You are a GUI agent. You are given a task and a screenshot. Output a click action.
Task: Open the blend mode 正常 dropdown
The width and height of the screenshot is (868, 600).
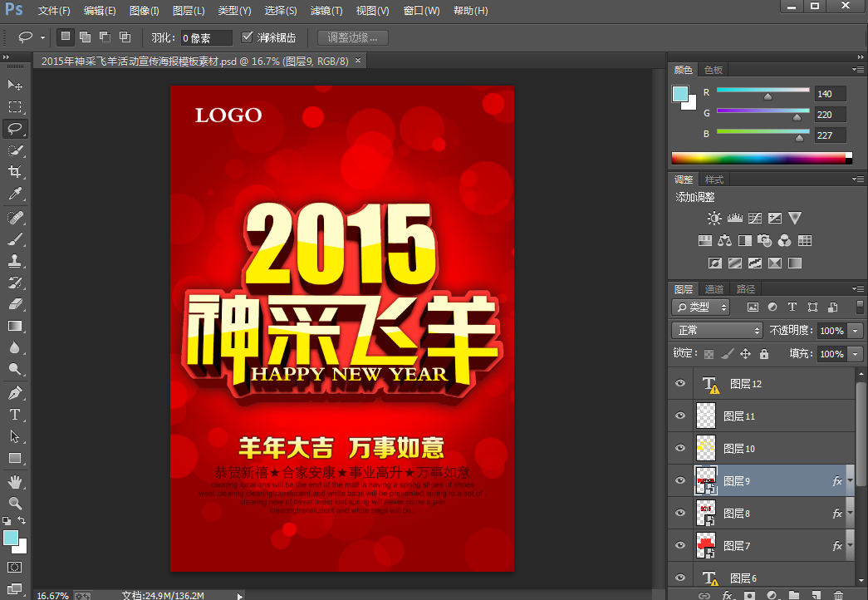click(x=717, y=330)
